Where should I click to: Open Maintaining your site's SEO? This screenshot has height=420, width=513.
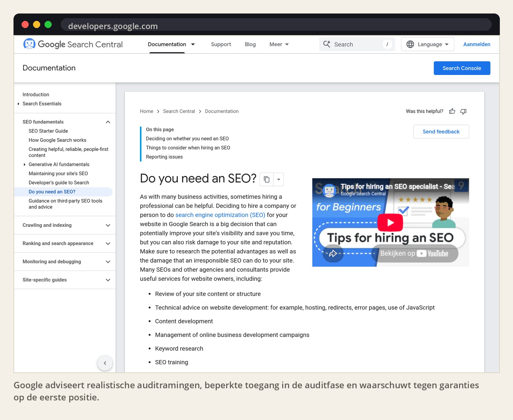point(58,174)
